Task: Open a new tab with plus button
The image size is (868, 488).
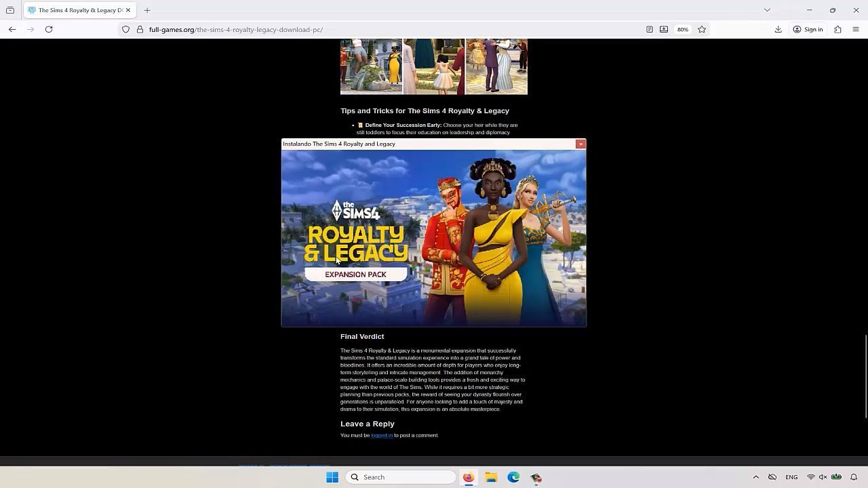Action: point(147,10)
